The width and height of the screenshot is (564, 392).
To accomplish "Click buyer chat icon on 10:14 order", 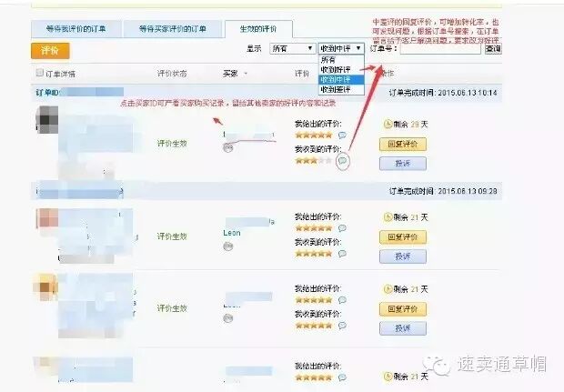I will (228, 147).
